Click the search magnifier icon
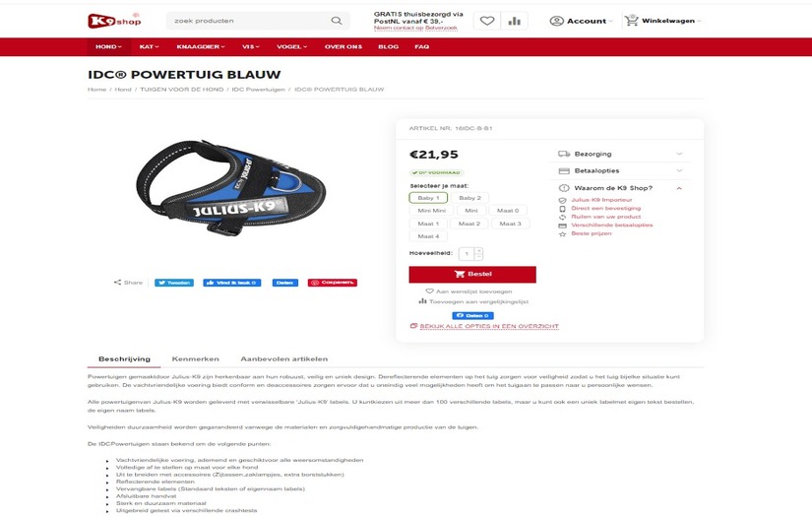The image size is (812, 517). click(x=337, y=21)
